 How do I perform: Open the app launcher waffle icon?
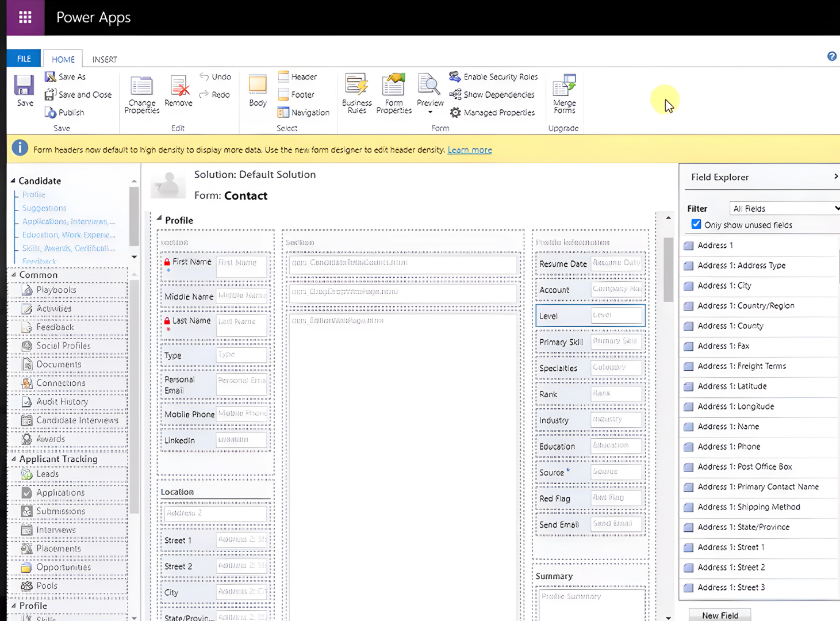point(25,17)
